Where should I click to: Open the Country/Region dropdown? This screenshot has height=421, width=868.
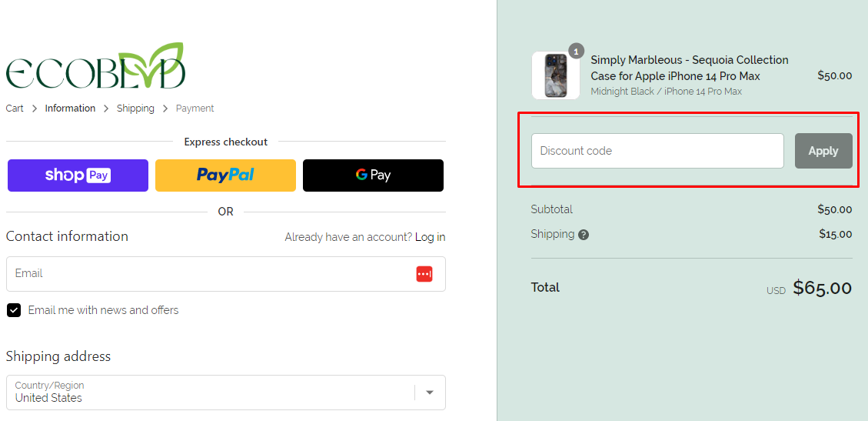click(226, 393)
